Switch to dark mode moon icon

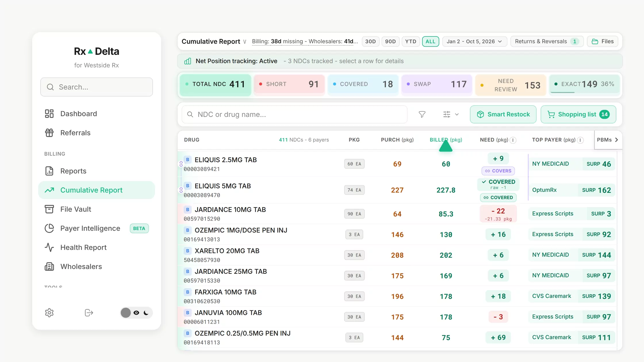[146, 313]
